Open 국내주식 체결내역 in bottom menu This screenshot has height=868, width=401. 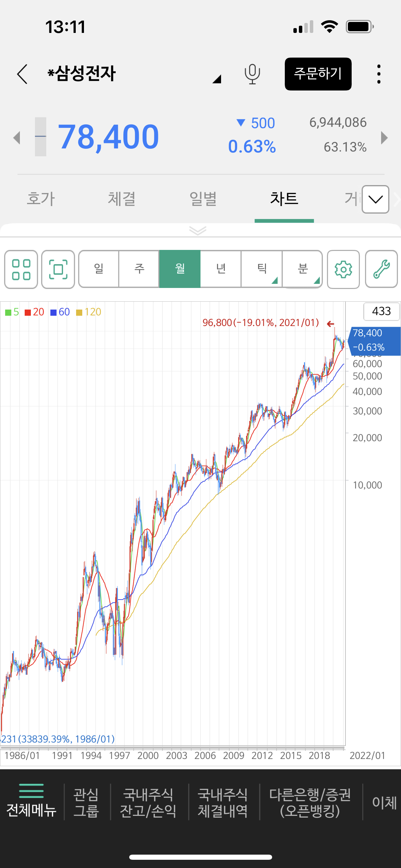(x=222, y=803)
